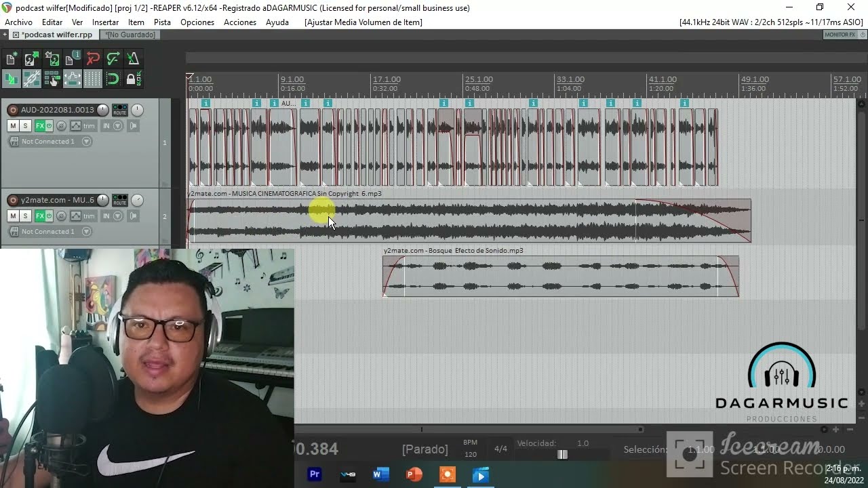Solo the AUD-2022081..0013 track
Image resolution: width=868 pixels, height=488 pixels.
point(25,125)
